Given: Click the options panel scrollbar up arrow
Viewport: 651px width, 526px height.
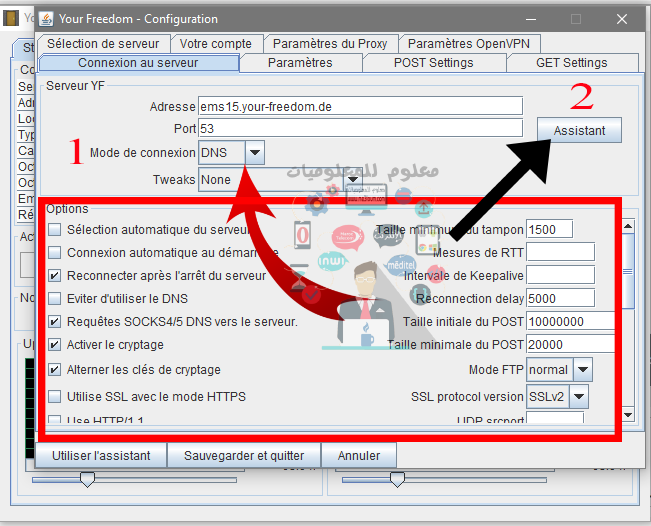Looking at the screenshot, I should [628, 226].
